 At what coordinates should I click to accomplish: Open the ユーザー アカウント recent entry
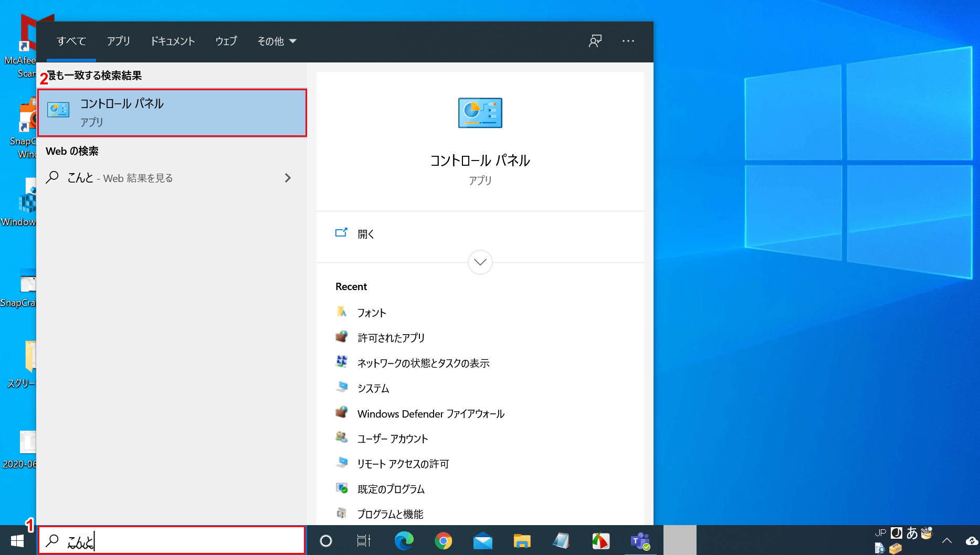point(393,439)
